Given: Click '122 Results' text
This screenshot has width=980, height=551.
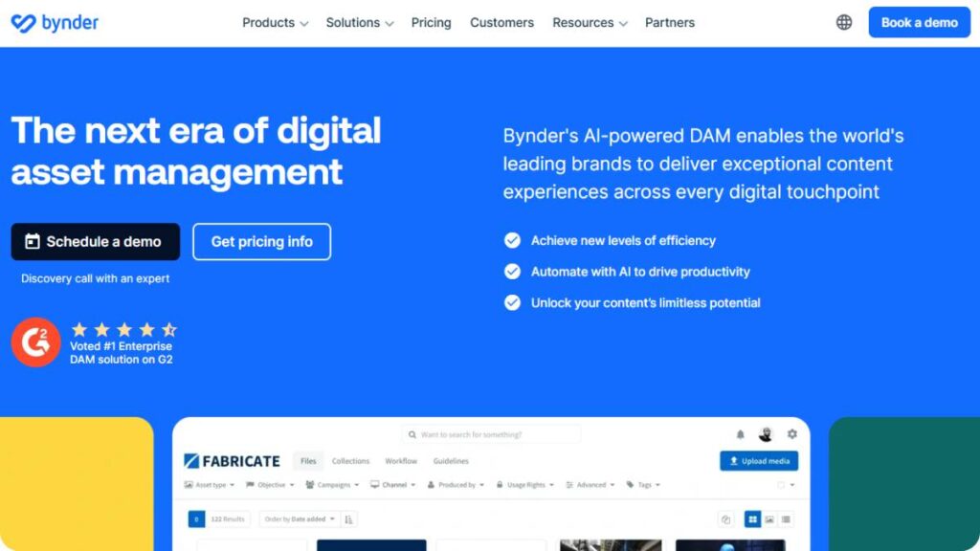Looking at the screenshot, I should [x=228, y=519].
